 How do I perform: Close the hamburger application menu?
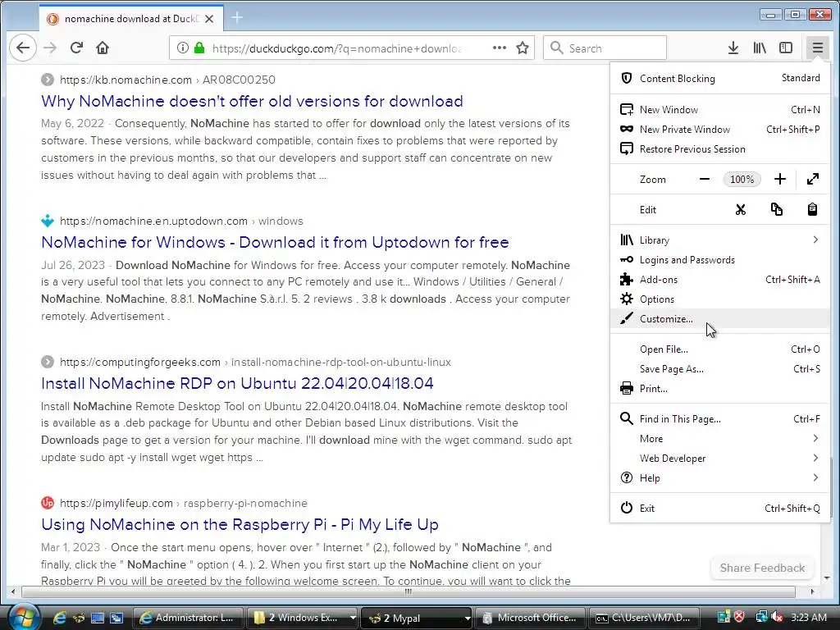[x=817, y=48]
